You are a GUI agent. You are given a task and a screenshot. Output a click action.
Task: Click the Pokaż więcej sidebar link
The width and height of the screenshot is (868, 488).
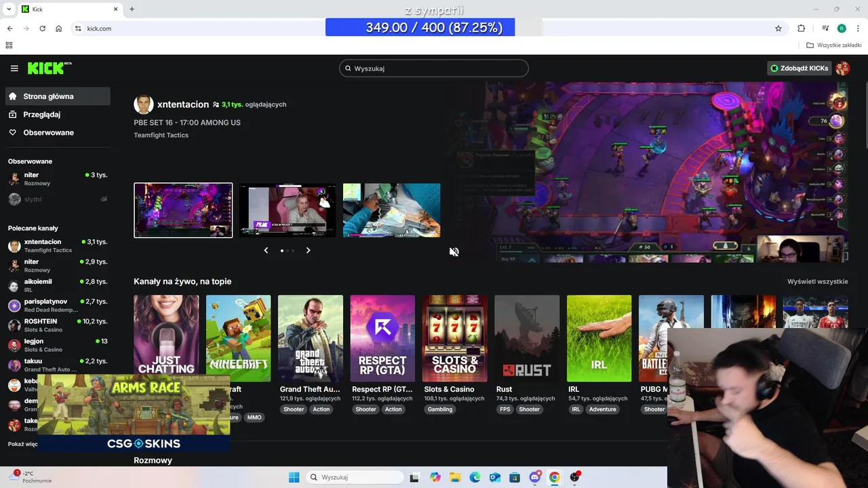[22, 444]
